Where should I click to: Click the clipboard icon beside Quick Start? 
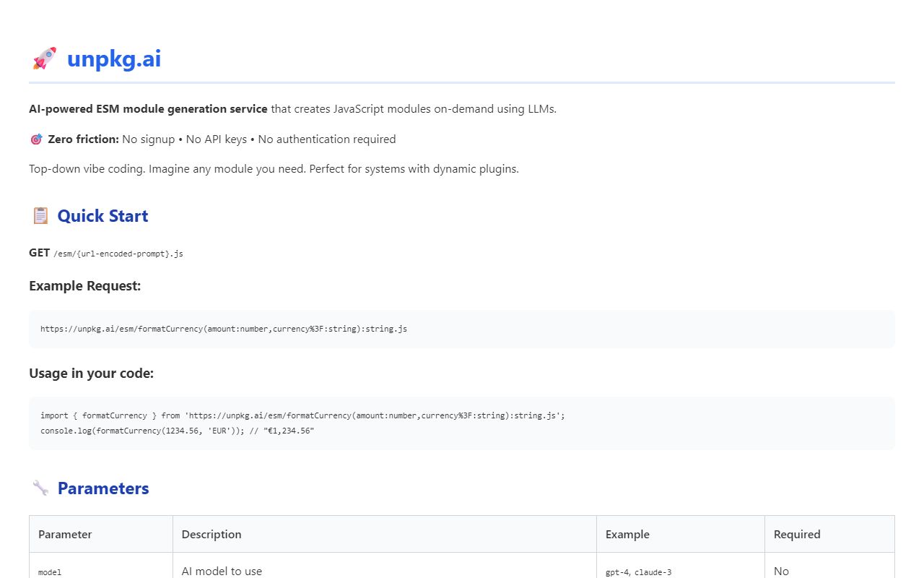(x=40, y=215)
